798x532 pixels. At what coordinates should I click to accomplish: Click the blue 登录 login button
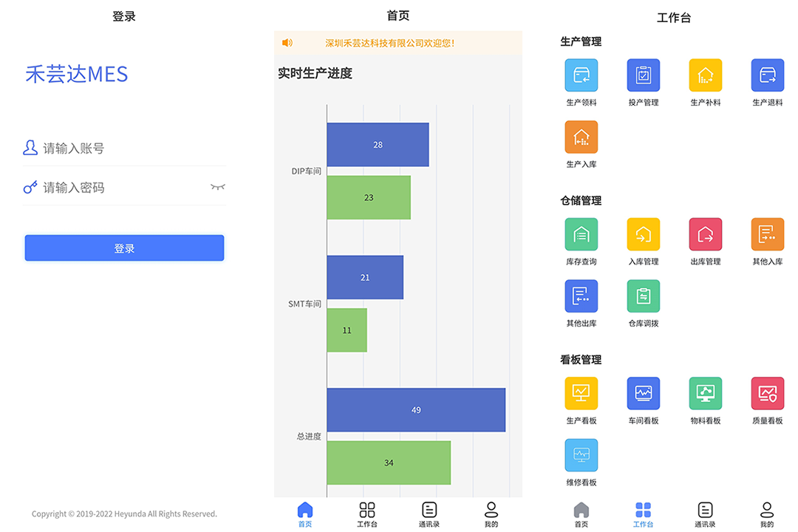pyautogui.click(x=124, y=248)
